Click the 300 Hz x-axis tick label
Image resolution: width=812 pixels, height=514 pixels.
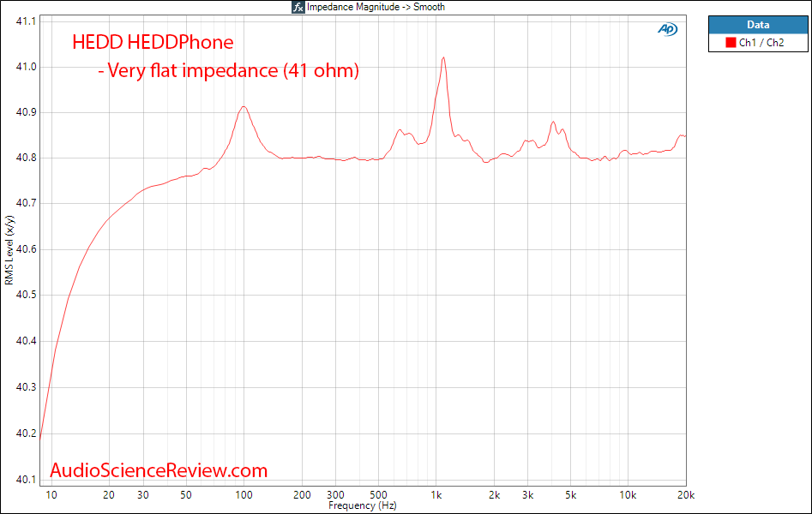click(x=335, y=495)
